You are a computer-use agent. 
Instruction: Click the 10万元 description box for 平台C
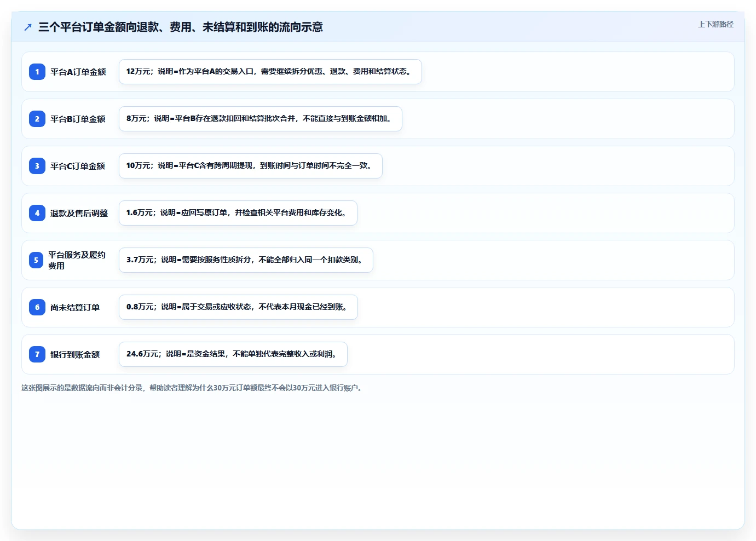coord(251,166)
